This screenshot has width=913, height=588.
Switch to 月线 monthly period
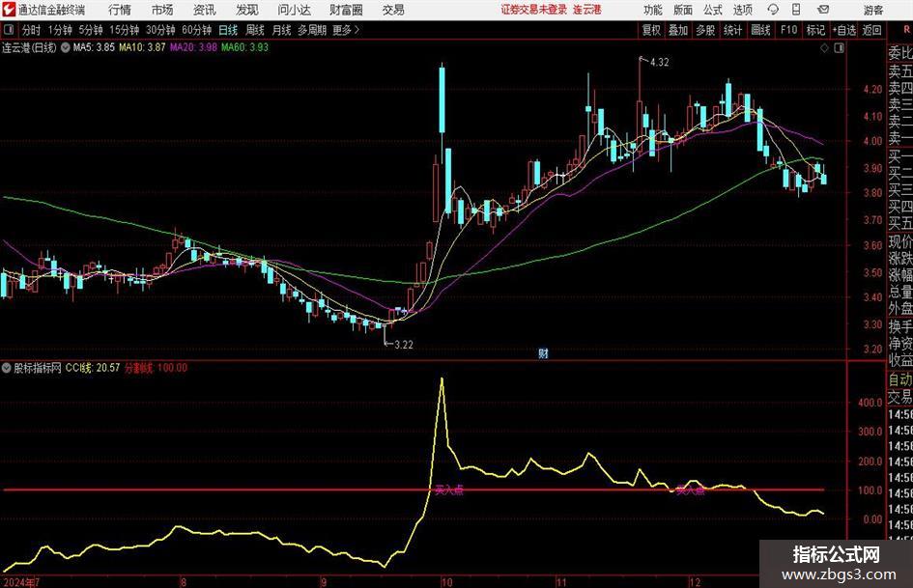coord(281,30)
